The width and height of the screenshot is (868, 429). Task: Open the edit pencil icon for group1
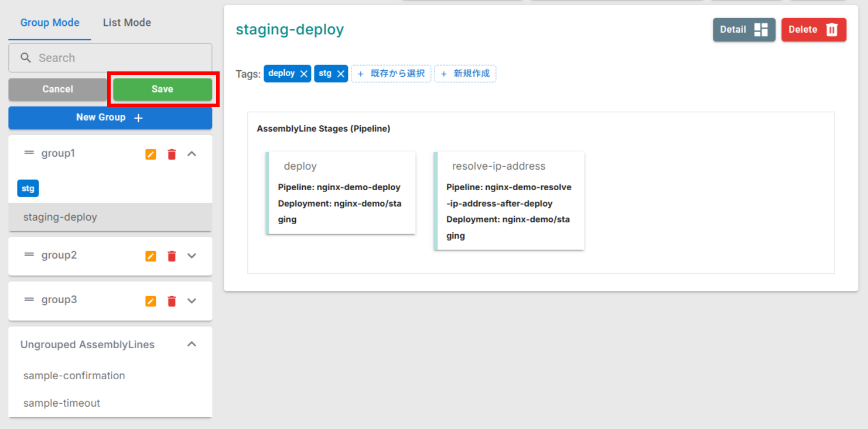[151, 153]
